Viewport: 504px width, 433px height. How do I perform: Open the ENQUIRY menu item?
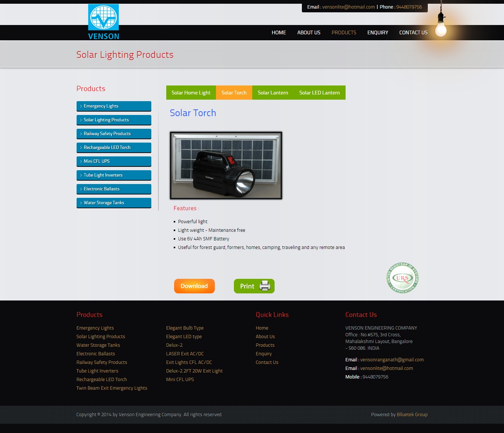(377, 33)
